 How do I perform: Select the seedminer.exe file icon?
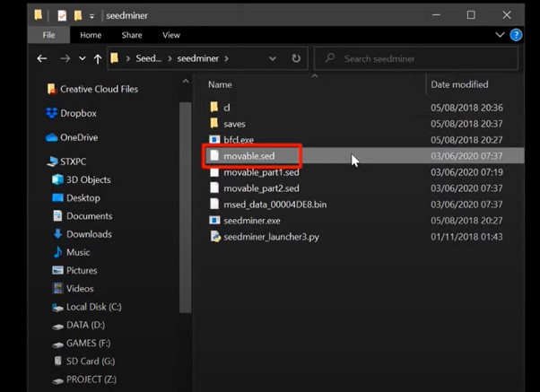[x=214, y=220]
